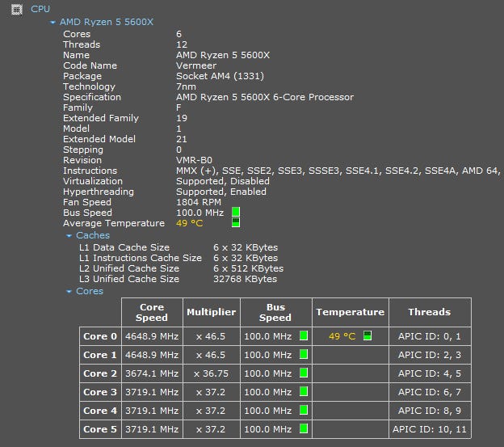Click green indicator beside Average Temperature
The width and height of the screenshot is (504, 447).
coord(236,223)
